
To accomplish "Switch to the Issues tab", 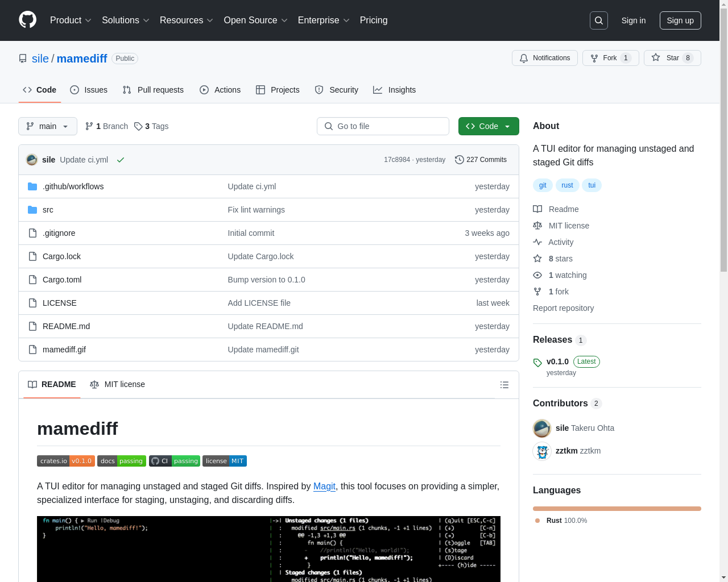I will point(89,90).
